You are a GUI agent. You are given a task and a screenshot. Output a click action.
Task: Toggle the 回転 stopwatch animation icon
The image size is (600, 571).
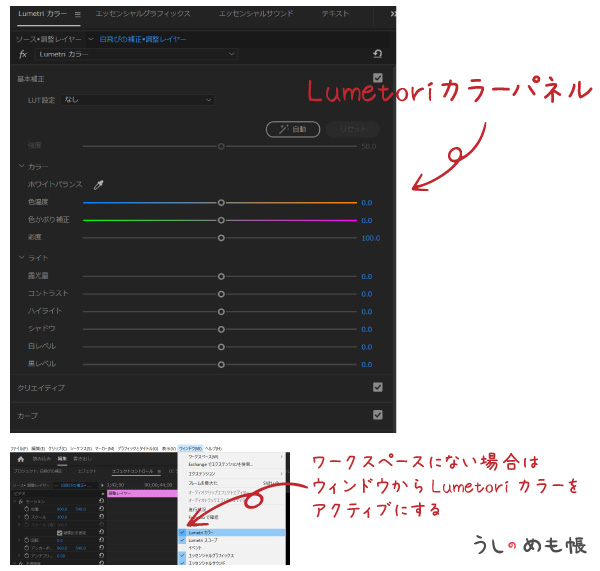point(26,540)
